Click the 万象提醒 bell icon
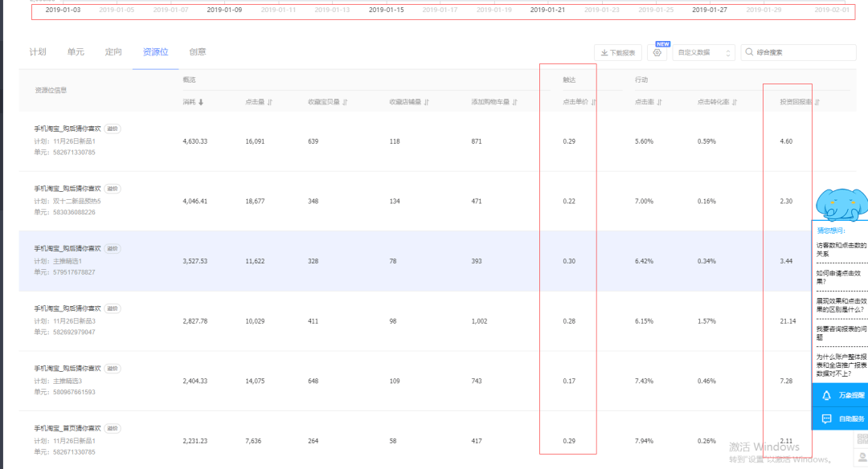The image size is (868, 469). point(827,395)
